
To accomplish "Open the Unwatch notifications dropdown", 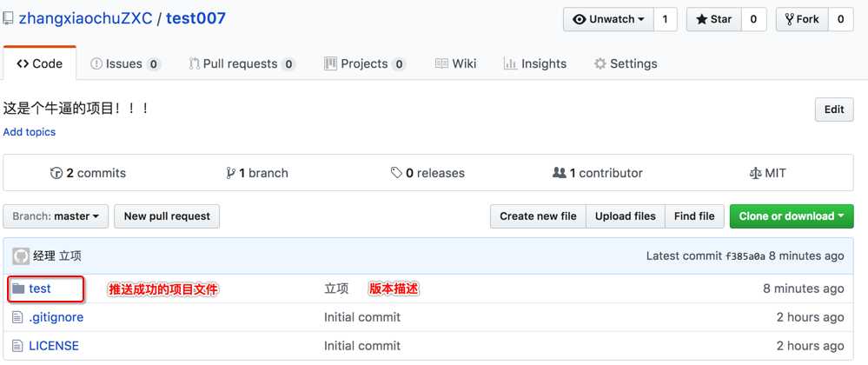I will pos(608,19).
